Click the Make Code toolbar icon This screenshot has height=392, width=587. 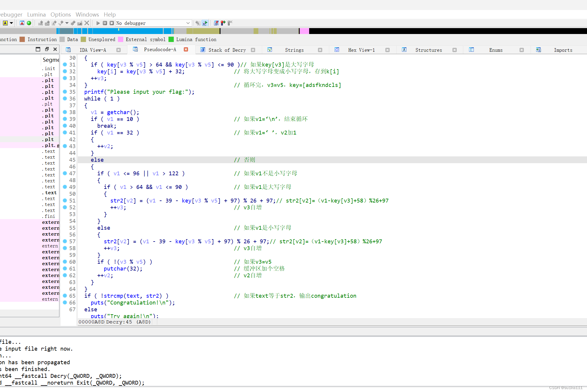[x=40, y=23]
